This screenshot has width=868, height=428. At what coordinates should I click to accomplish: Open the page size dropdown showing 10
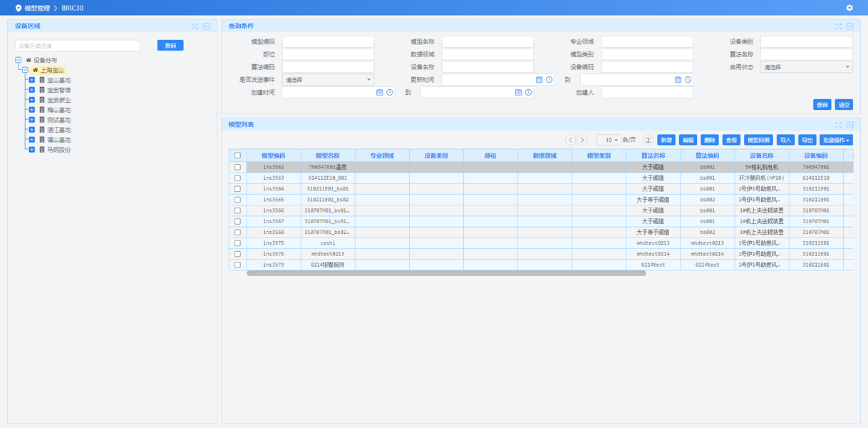(x=608, y=140)
